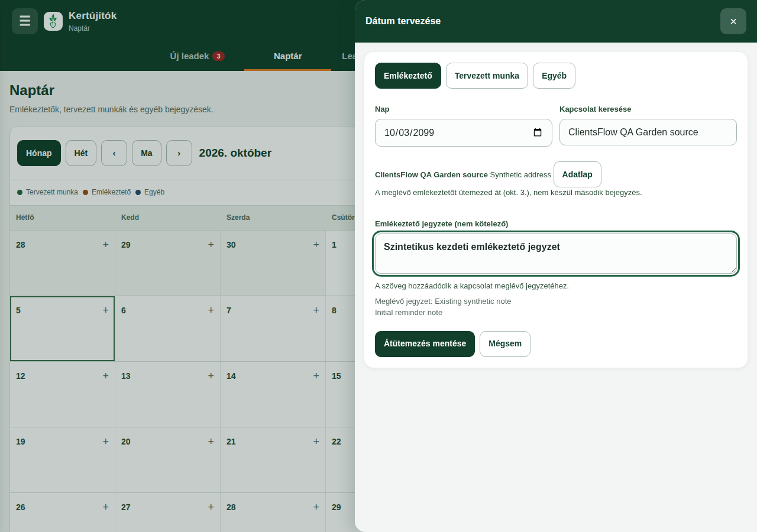The height and width of the screenshot is (532, 757).
Task: Add entry on day 28 Hétfő first row
Action: tap(106, 244)
